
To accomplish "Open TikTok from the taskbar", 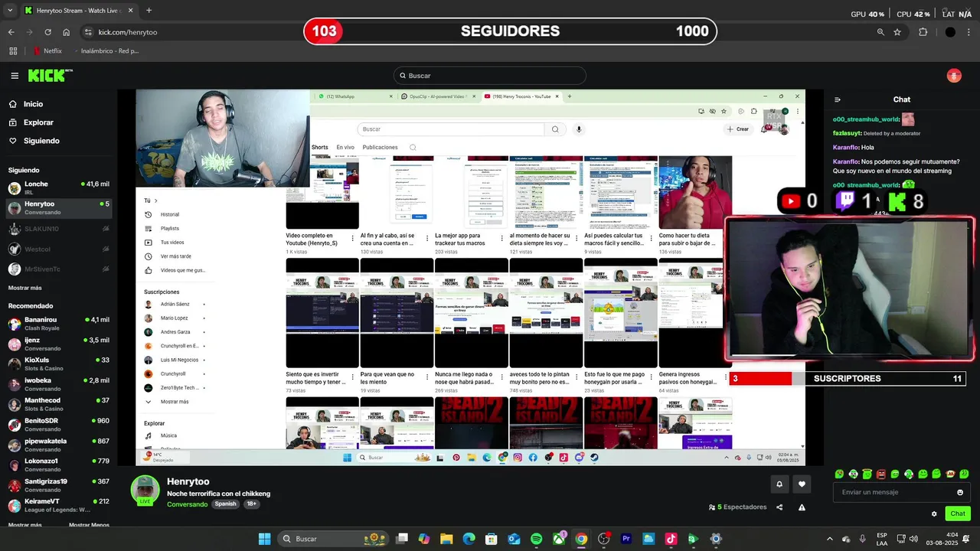I will [x=671, y=539].
